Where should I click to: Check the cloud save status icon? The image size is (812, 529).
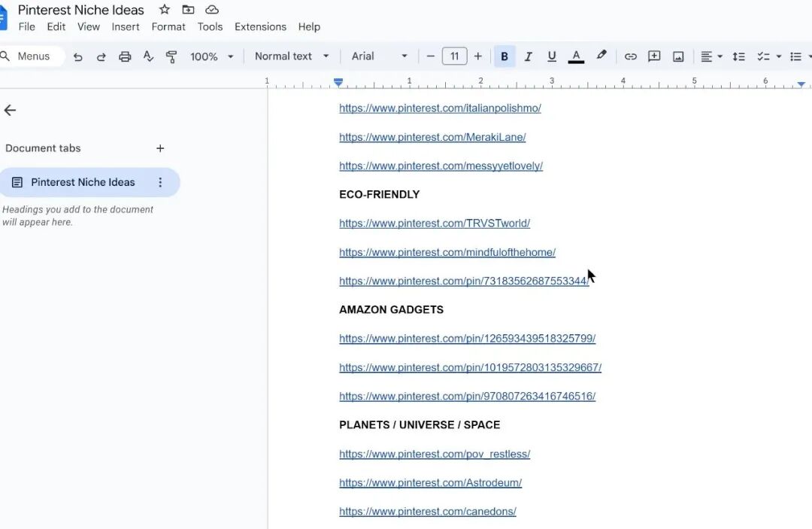[212, 9]
